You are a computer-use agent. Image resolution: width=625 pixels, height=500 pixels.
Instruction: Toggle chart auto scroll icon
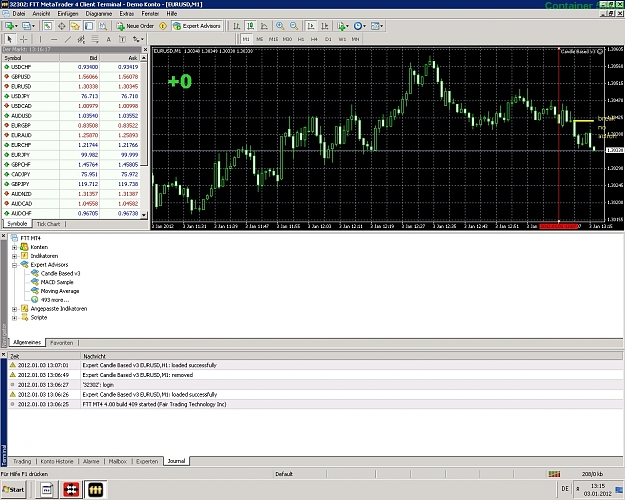coord(311,26)
